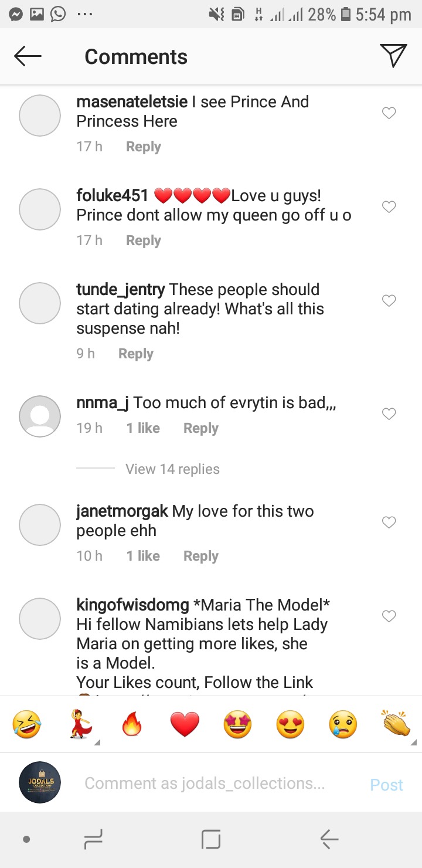
Task: Open direct share paper plane icon
Action: (393, 56)
